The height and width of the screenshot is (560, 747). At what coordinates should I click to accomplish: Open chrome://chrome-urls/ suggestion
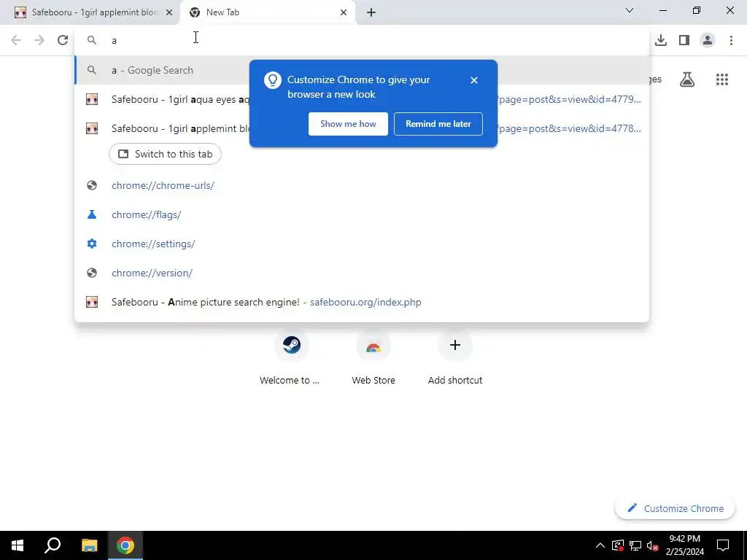pos(362,185)
